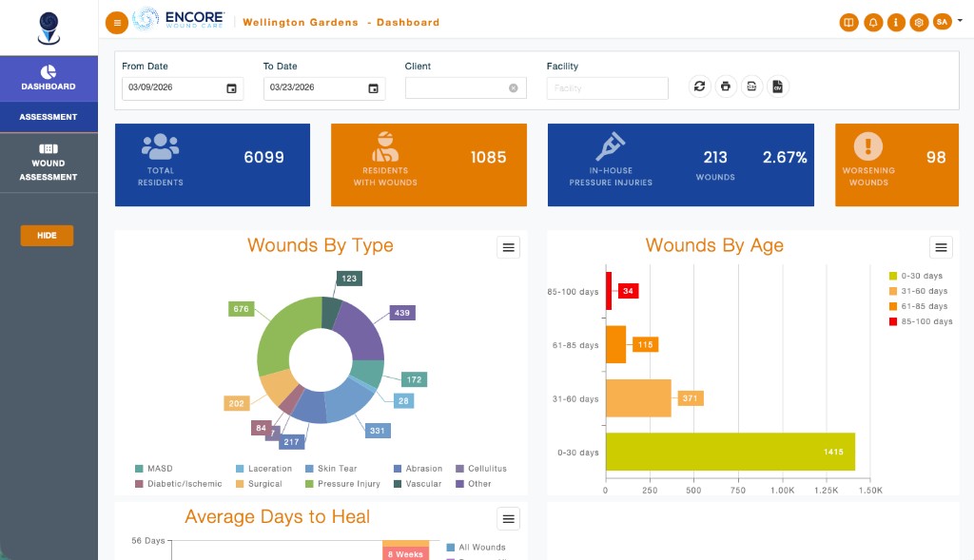974x560 pixels.
Task: Click the Worsening Wounds exclamation icon
Action: (868, 146)
